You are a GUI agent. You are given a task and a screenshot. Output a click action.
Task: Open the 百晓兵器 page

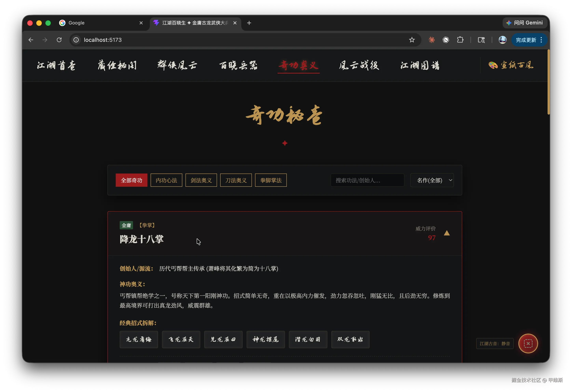tap(238, 65)
